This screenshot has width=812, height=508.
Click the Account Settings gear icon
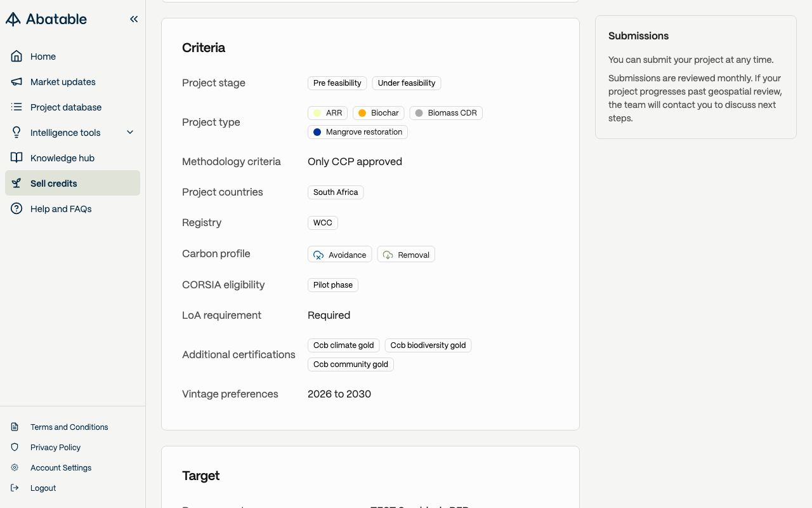click(15, 468)
